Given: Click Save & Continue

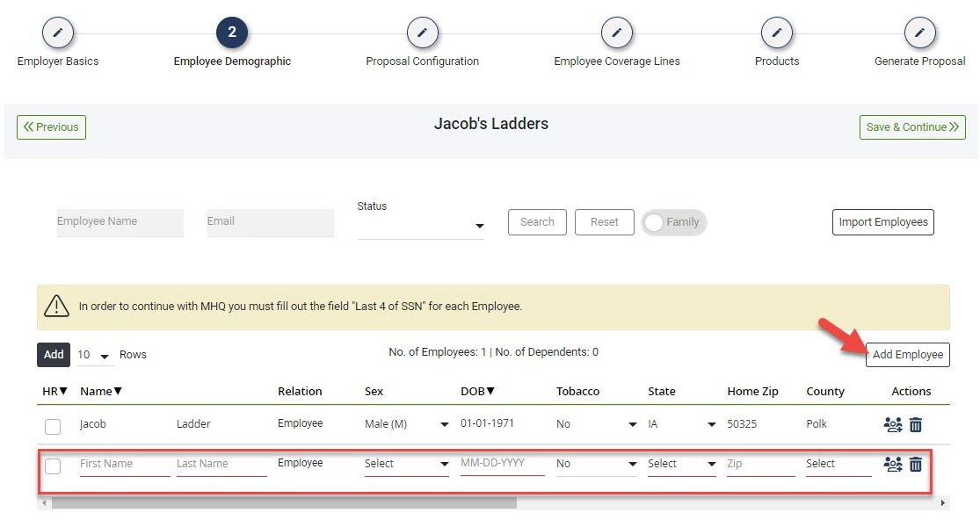Looking at the screenshot, I should (x=912, y=127).
